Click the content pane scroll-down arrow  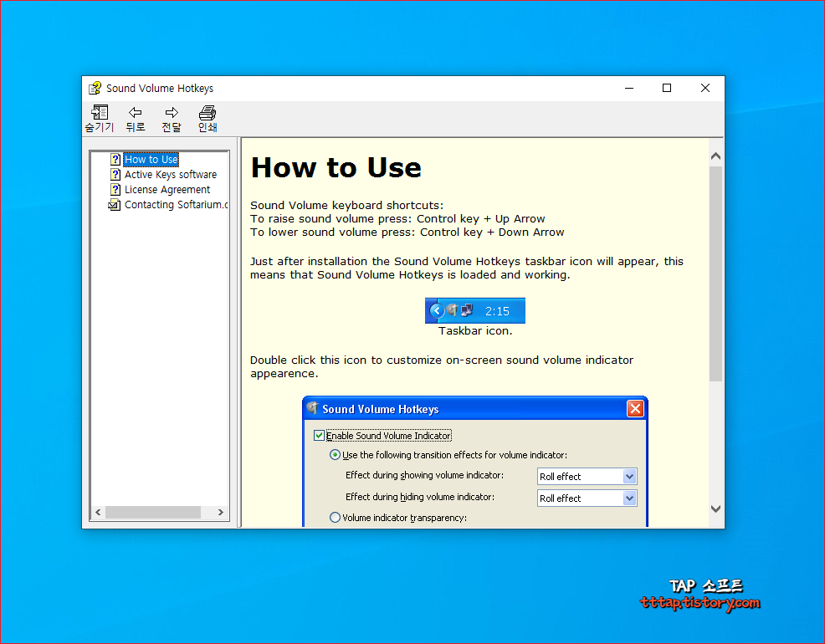pyautogui.click(x=715, y=509)
